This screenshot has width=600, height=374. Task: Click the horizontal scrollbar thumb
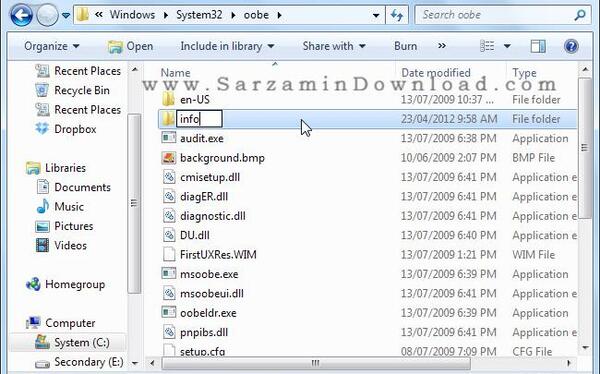click(316, 363)
